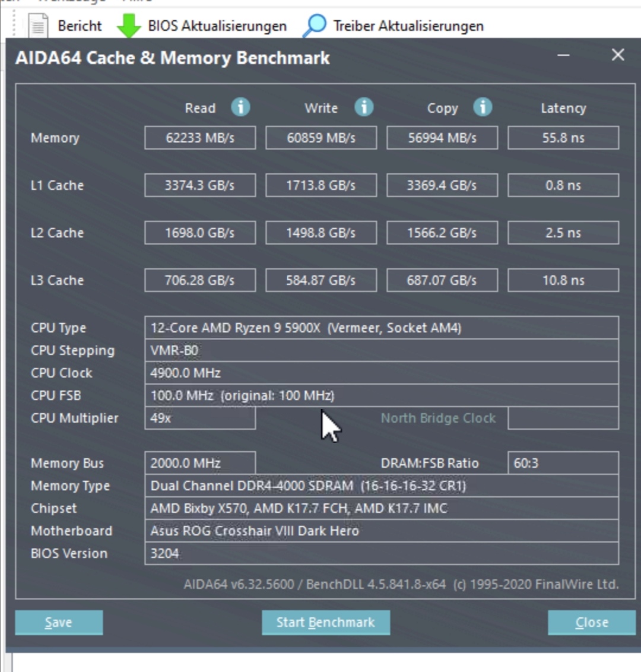Click the L1 Cache row label

57,185
